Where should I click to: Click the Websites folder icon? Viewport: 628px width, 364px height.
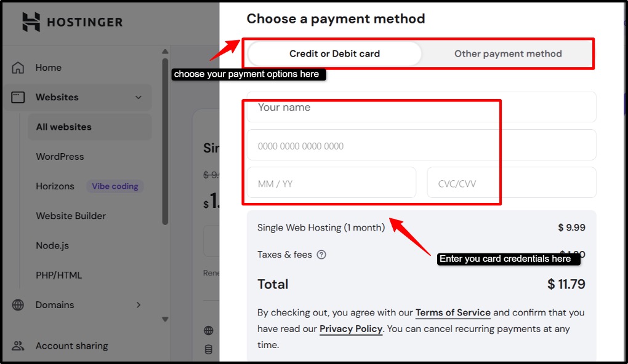(x=18, y=97)
